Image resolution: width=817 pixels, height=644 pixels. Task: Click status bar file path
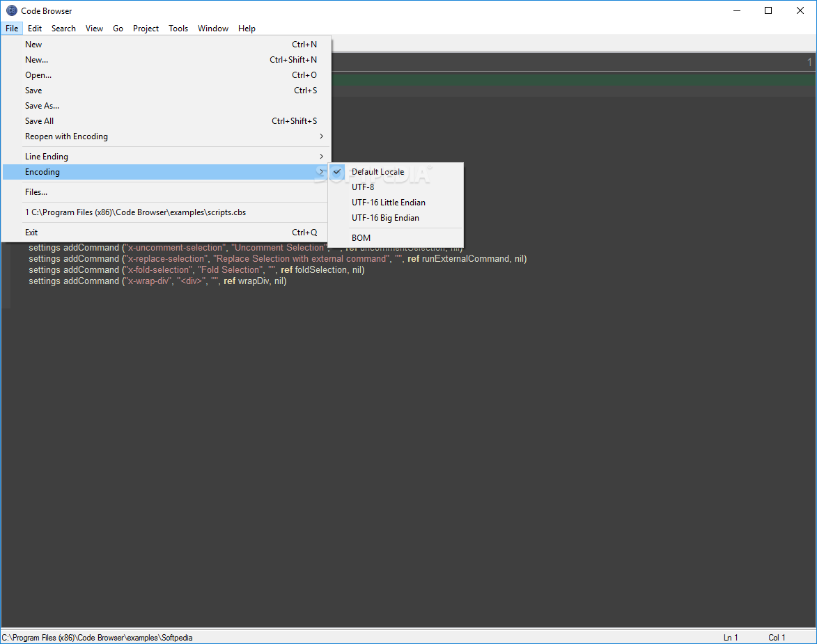[x=97, y=638]
